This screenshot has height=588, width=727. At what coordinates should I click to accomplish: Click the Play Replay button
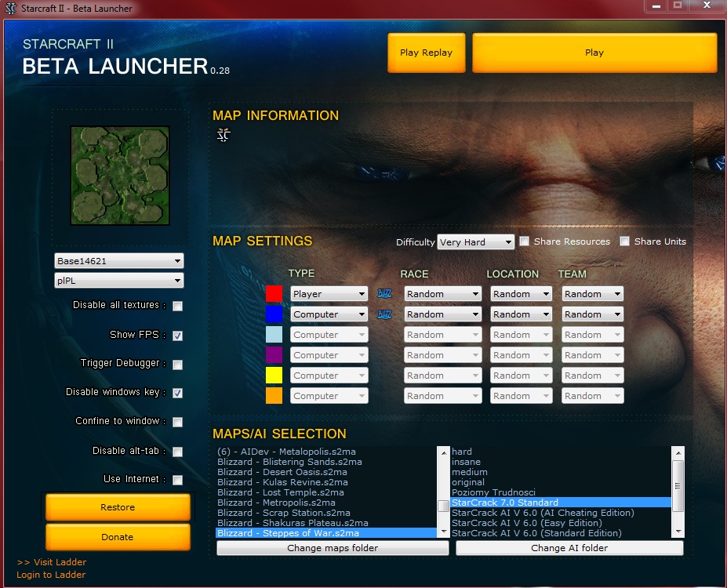point(427,53)
